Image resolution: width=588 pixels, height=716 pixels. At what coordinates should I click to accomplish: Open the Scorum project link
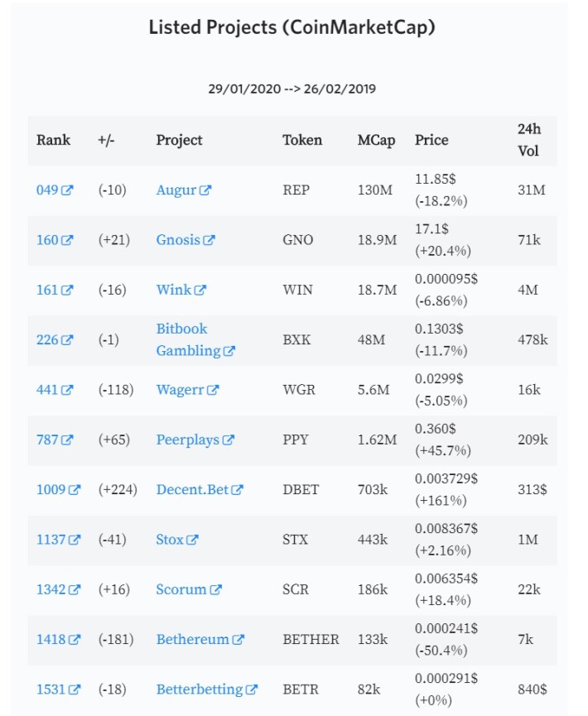point(181,589)
